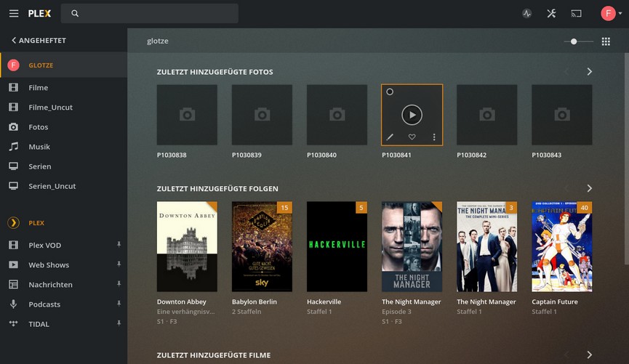
Task: Open the activity monitor icon
Action: 526,13
